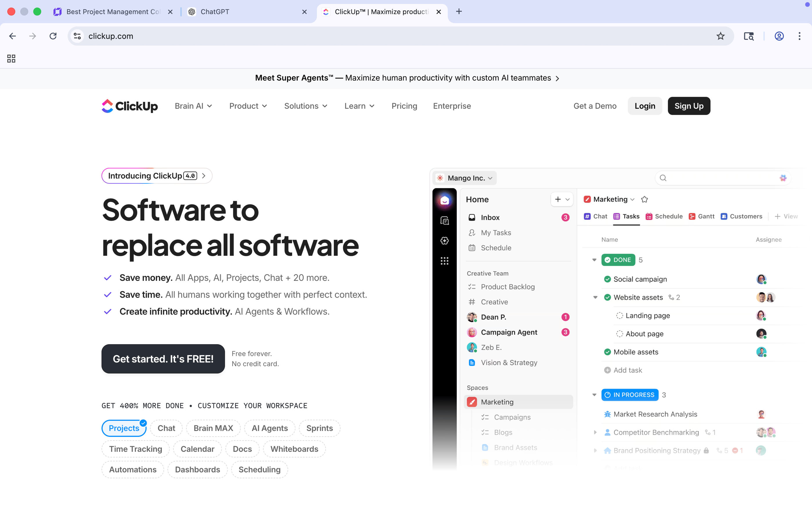Click the workspace search field

point(718,178)
